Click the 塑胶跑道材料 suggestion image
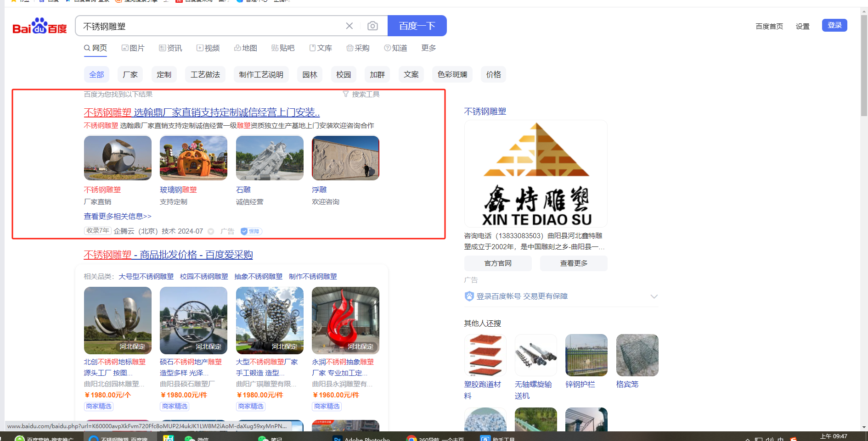The height and width of the screenshot is (441, 868). click(485, 355)
